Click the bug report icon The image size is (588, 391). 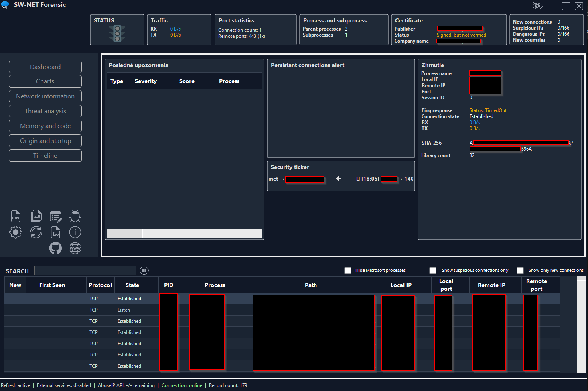(75, 216)
